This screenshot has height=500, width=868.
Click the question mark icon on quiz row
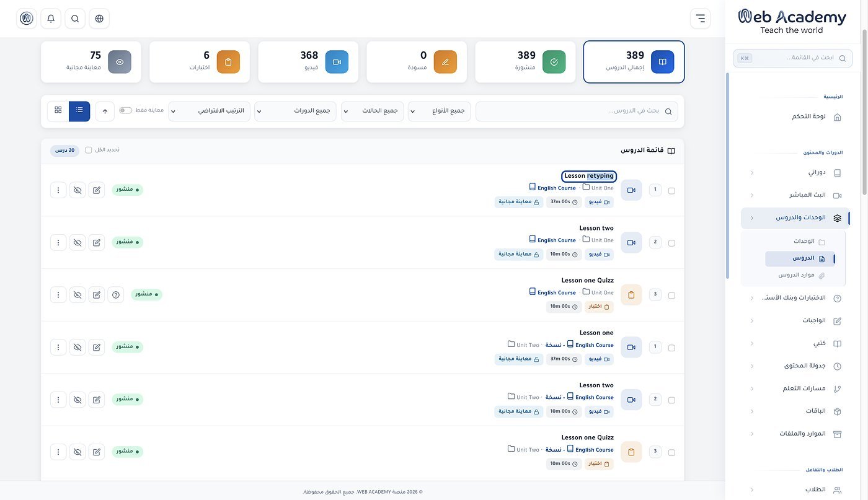[x=116, y=294]
